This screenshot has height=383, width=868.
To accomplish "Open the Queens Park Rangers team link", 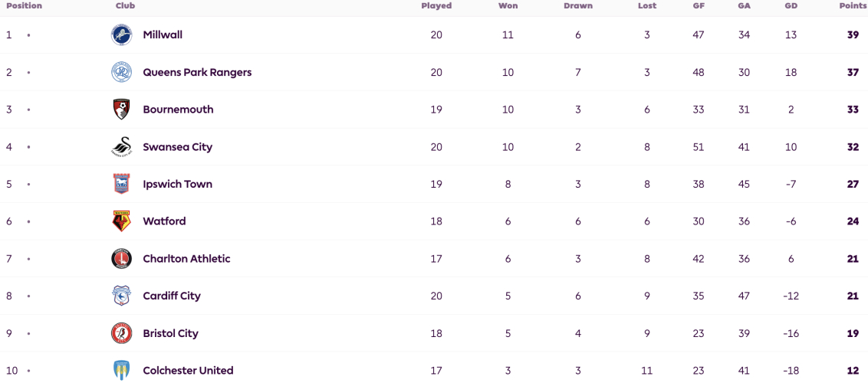I will [197, 73].
